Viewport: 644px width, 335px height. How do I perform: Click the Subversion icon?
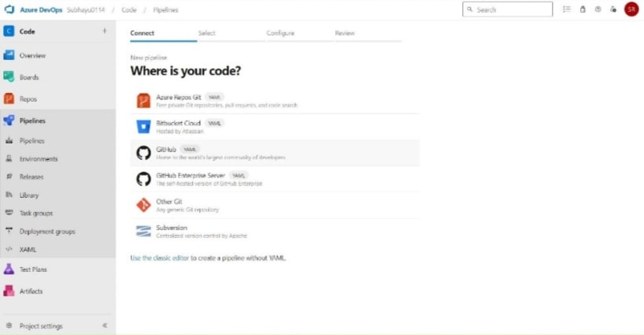click(x=143, y=232)
